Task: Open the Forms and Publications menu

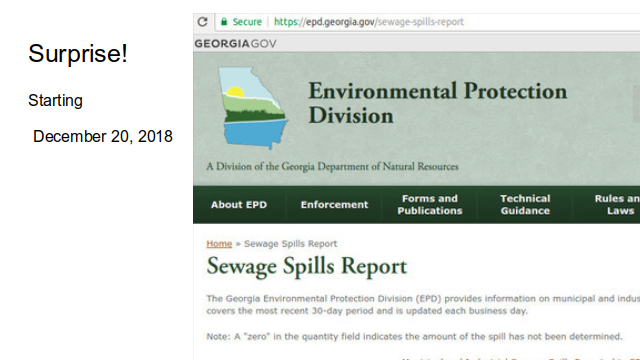Action: [x=430, y=204]
